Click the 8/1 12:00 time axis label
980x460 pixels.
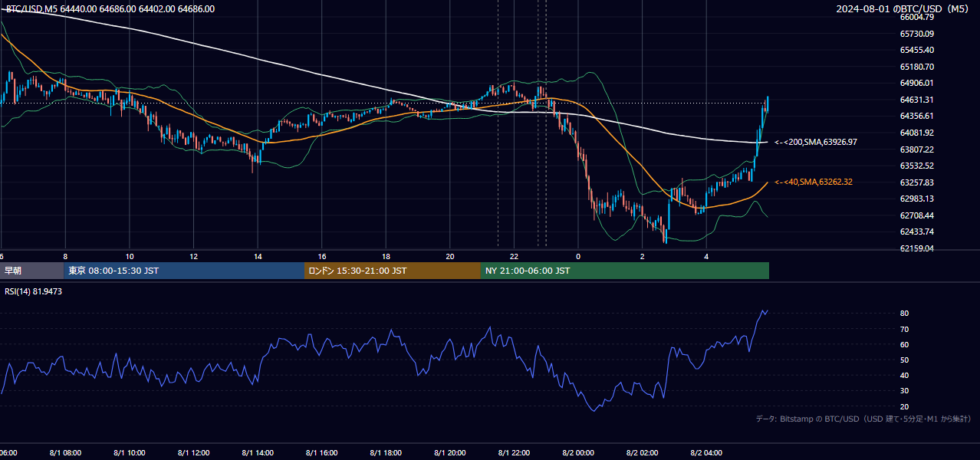(x=193, y=453)
